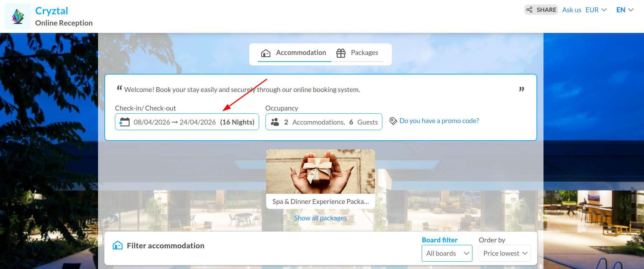Click the share icon in header
The height and width of the screenshot is (269, 644).
coord(529,10)
